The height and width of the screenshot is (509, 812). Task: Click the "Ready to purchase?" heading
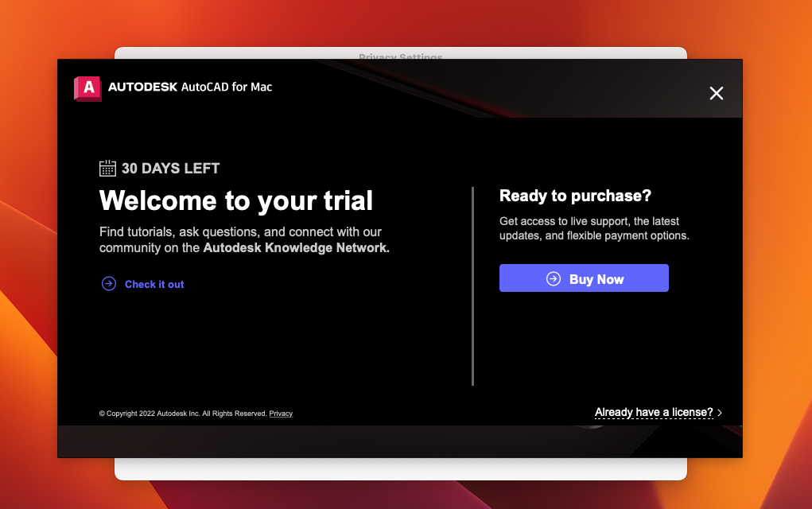click(x=575, y=196)
